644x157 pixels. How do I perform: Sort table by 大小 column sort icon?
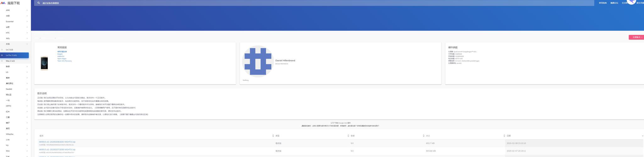coord(504,136)
